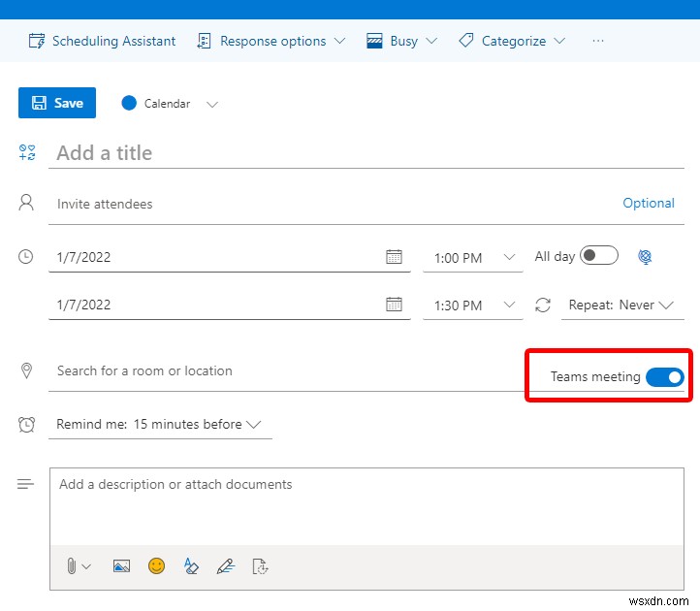Click the Scheduling Assistant calendar icon
This screenshot has height=611, width=700.
[37, 41]
